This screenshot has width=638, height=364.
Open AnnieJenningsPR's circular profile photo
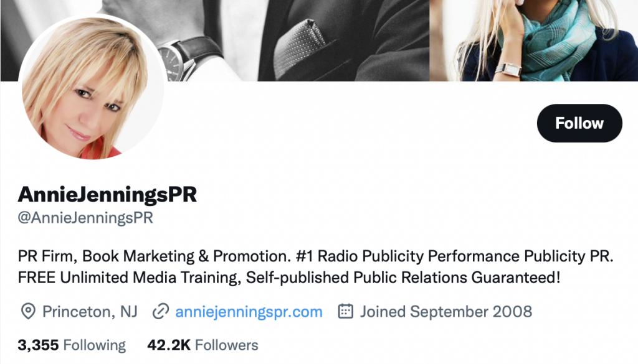click(91, 86)
